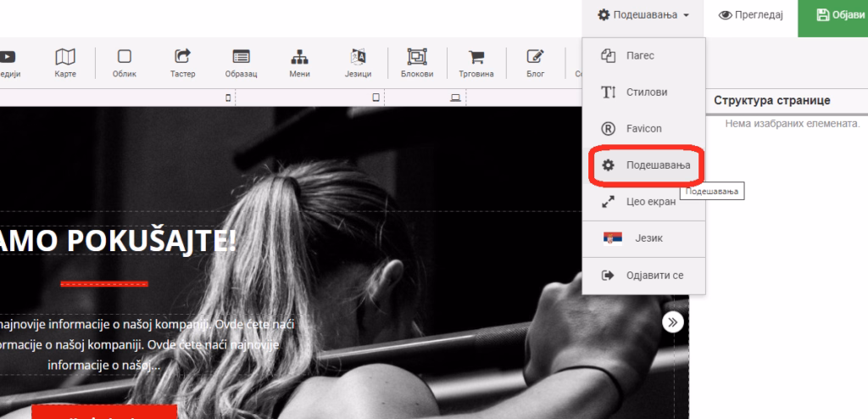Add a Тастер button element
The image size is (868, 419).
click(183, 63)
